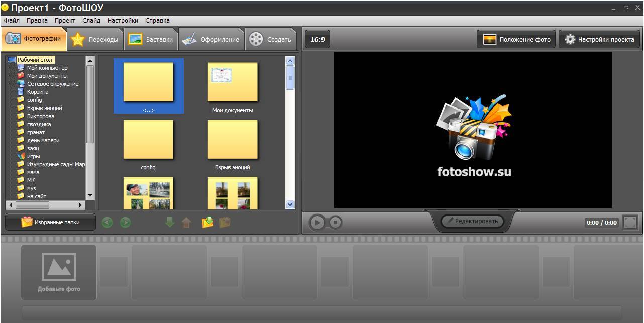Expand the Сетевое окружение tree node

click(12, 84)
